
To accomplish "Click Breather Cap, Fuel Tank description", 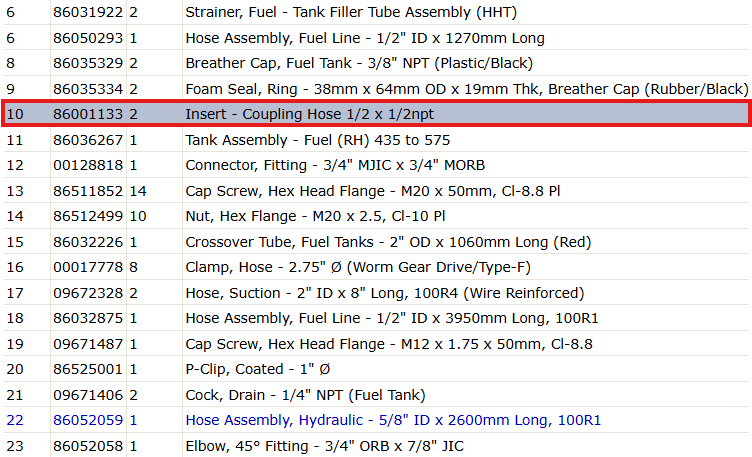I will pos(359,63).
